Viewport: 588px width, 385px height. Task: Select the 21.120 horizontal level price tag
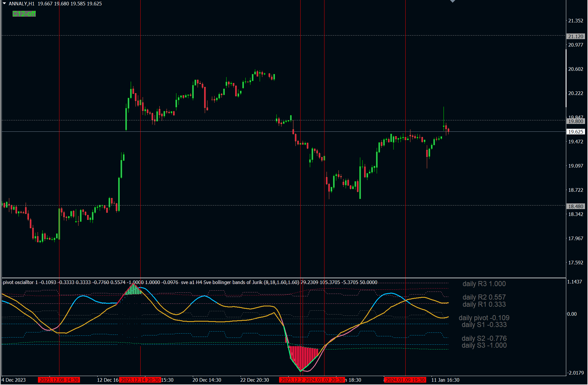[575, 36]
